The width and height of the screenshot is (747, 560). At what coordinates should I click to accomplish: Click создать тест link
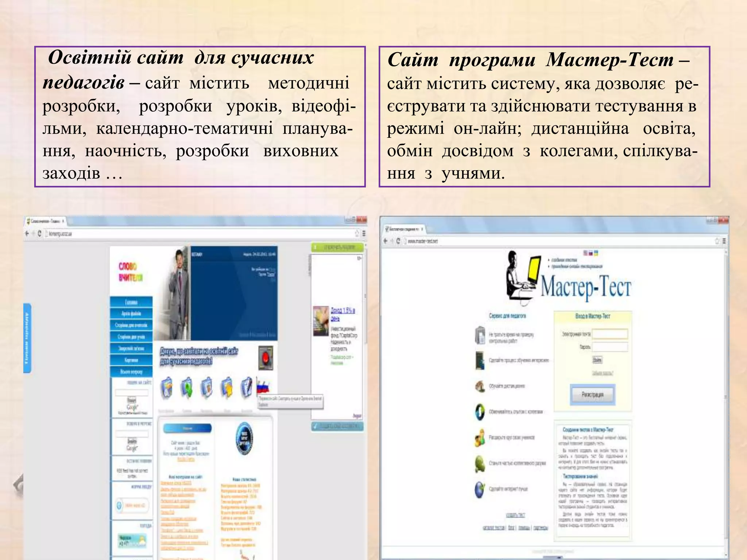[515, 515]
